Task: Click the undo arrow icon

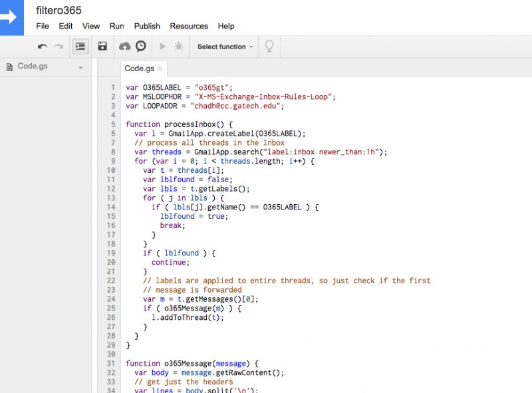Action: point(43,47)
